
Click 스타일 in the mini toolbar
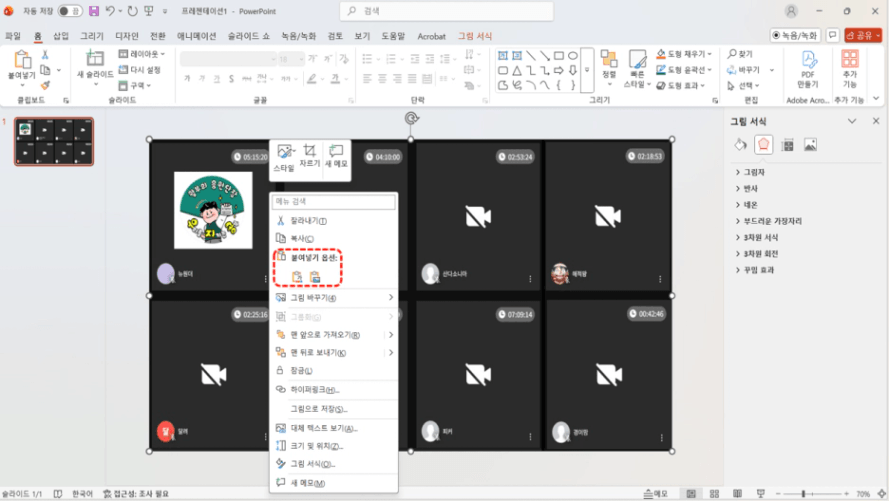(x=284, y=158)
